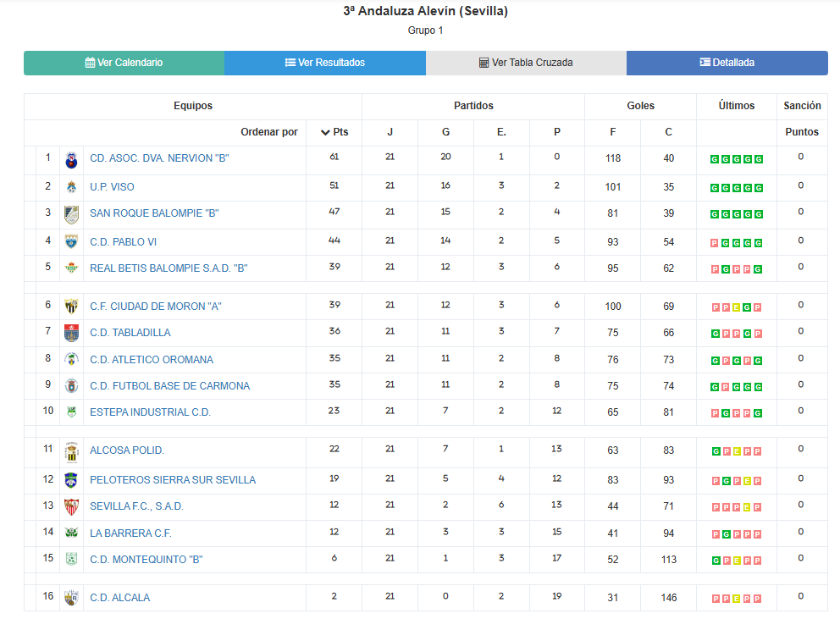The height and width of the screenshot is (619, 840).
Task: Click the Sanción column header
Action: tap(802, 106)
